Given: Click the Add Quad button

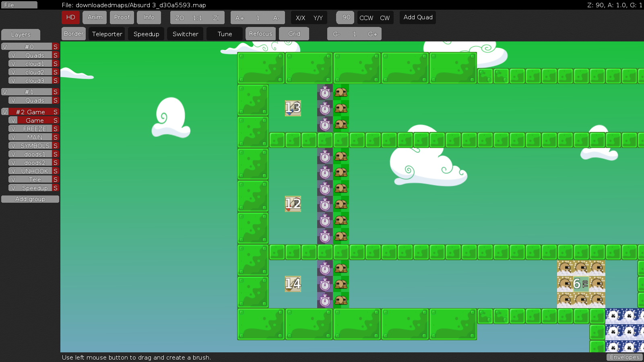Looking at the screenshot, I should [418, 17].
